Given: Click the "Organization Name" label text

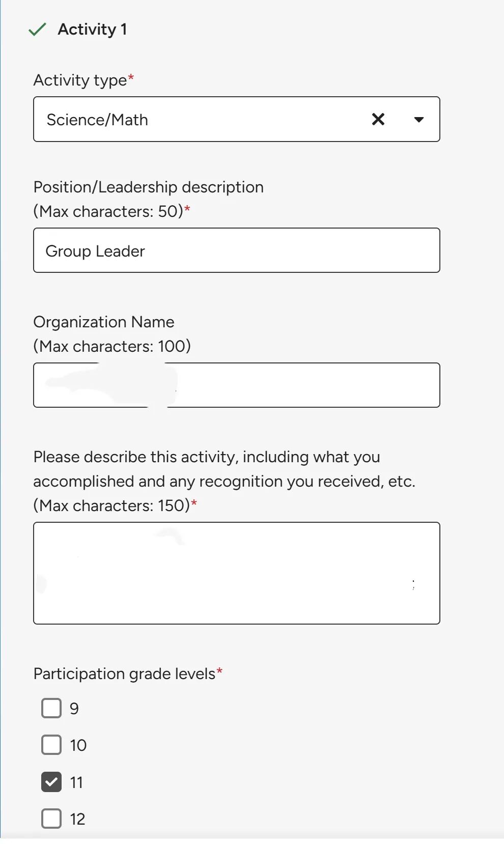Looking at the screenshot, I should tap(104, 322).
